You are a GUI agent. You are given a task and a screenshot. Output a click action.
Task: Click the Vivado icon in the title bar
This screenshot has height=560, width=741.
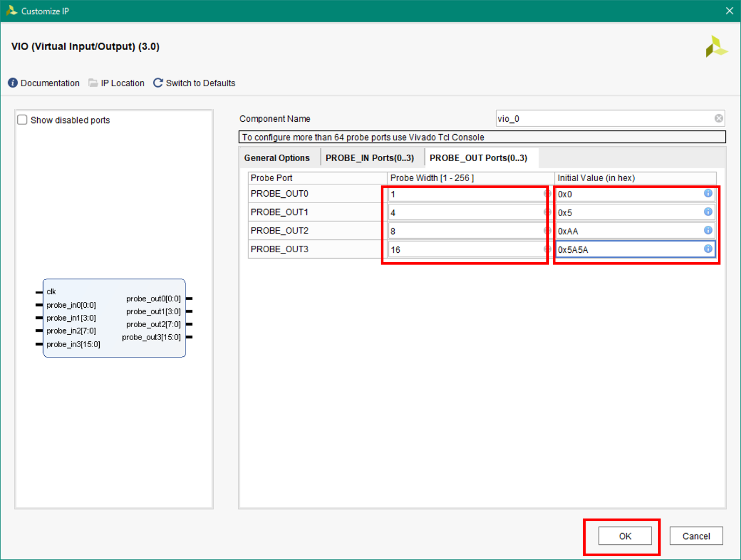click(11, 10)
